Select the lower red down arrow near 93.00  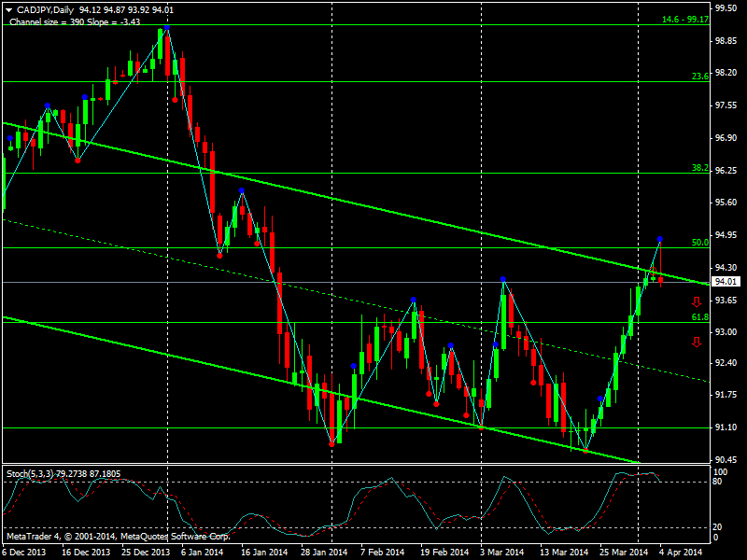[x=697, y=342]
